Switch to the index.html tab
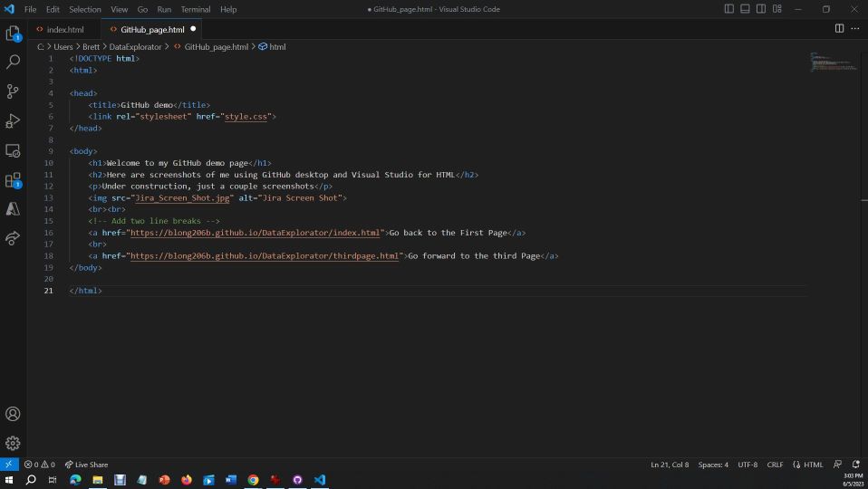Screen dimensions: 868x489 point(65,29)
